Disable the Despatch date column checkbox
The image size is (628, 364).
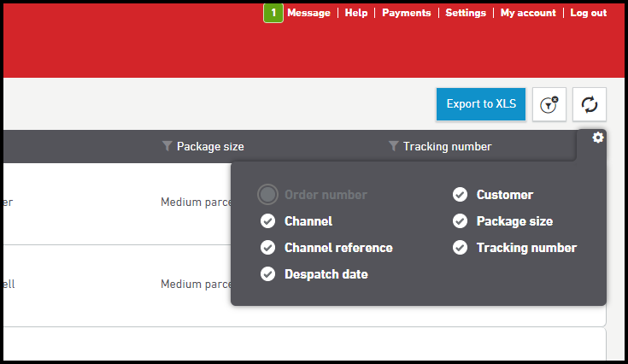click(x=267, y=274)
